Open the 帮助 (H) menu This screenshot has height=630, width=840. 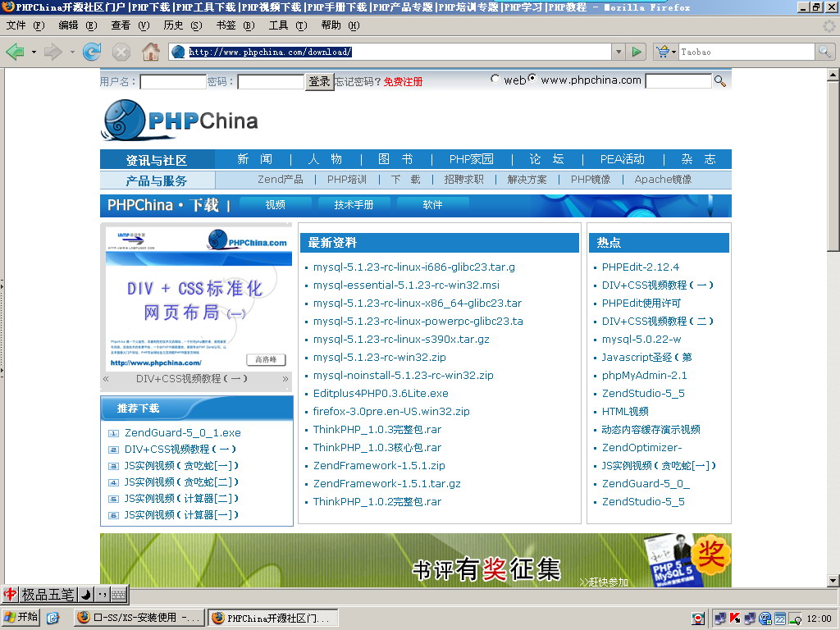[x=340, y=25]
